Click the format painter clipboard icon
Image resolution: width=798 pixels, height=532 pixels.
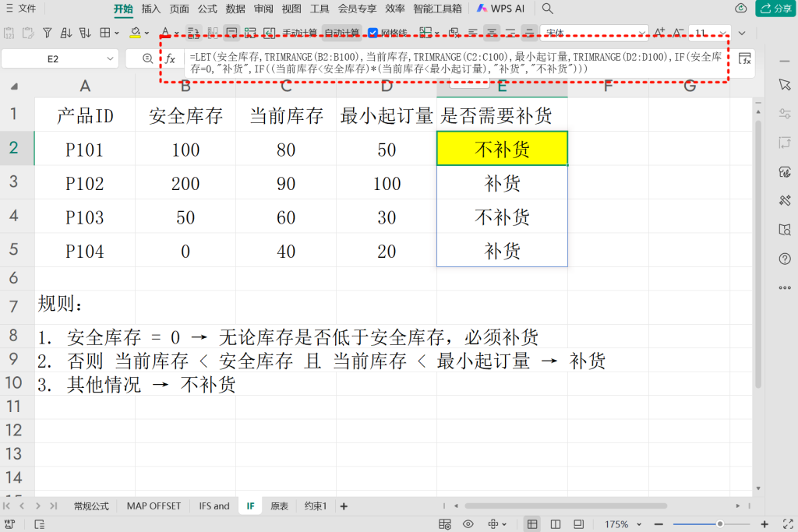pyautogui.click(x=28, y=33)
